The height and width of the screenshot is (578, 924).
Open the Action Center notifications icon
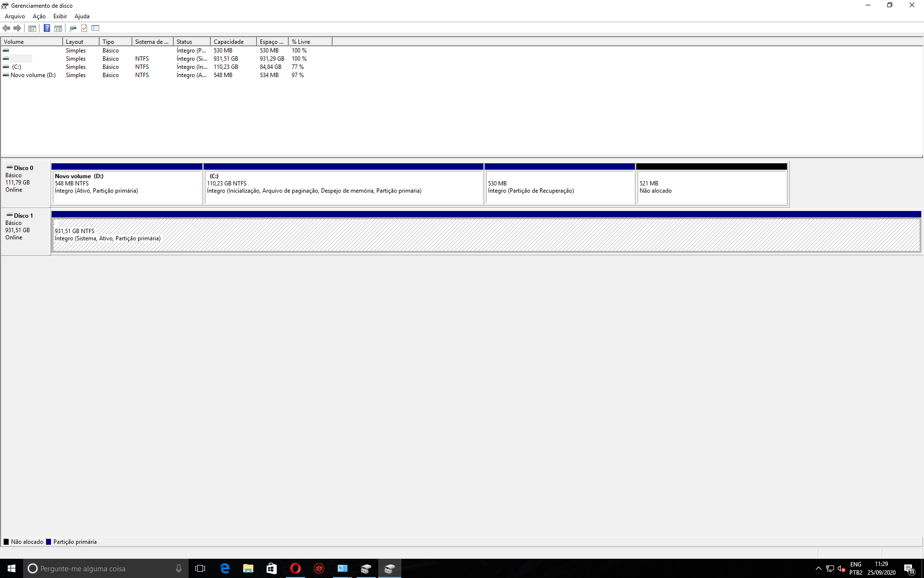(909, 568)
